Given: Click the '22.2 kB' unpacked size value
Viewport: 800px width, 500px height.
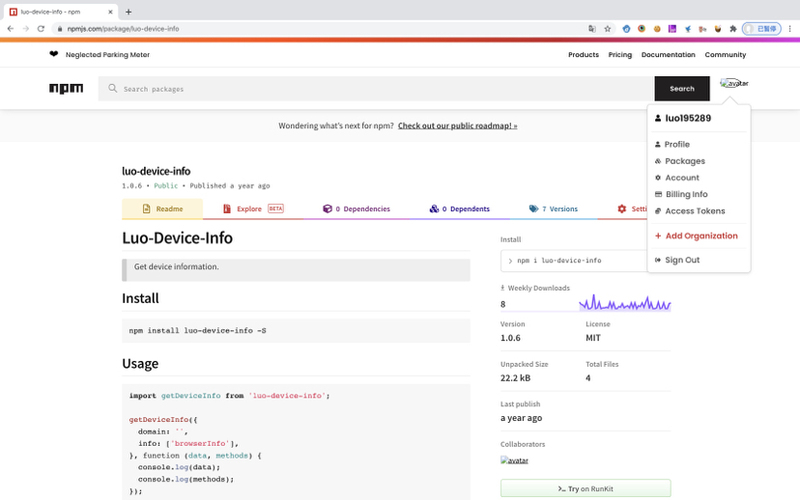Looking at the screenshot, I should (515, 378).
